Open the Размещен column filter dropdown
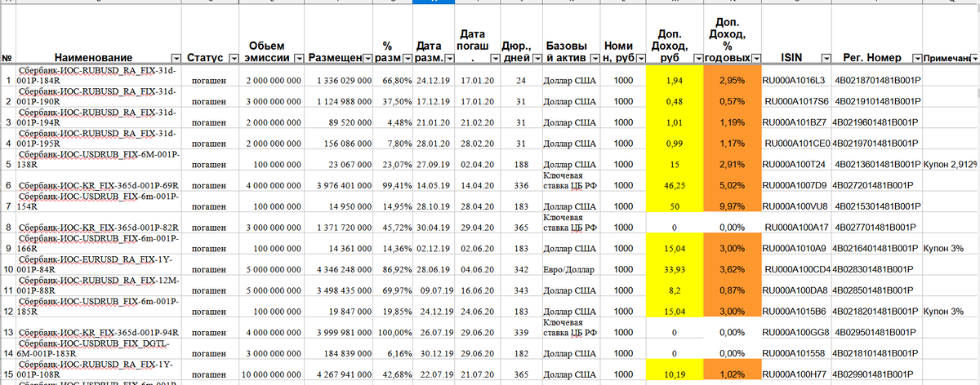The image size is (980, 385). (367, 59)
